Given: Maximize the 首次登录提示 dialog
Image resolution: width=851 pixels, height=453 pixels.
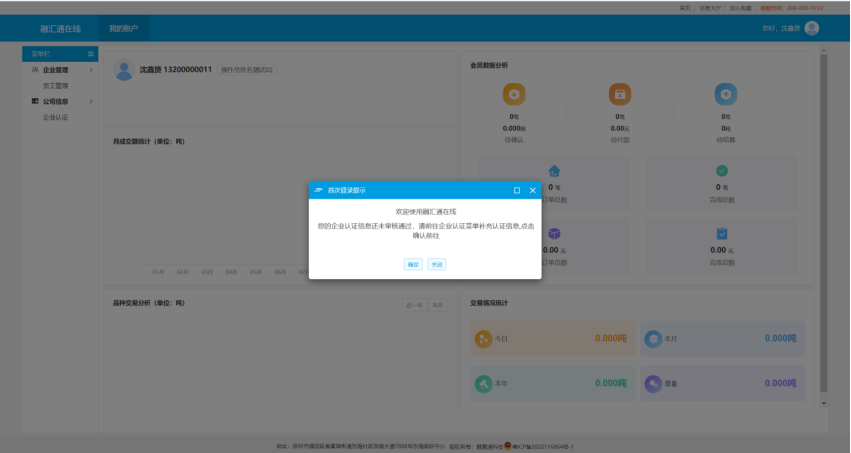Looking at the screenshot, I should (x=517, y=190).
